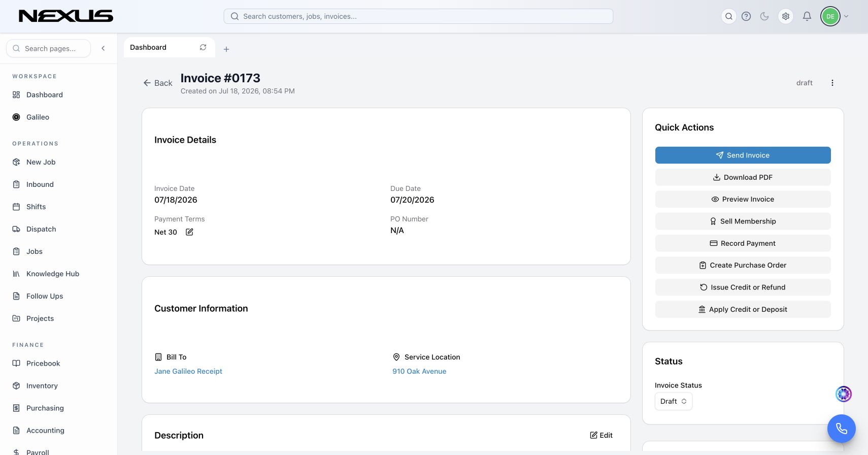The image size is (868, 455).
Task: Open Galileo in sidebar
Action: point(38,117)
